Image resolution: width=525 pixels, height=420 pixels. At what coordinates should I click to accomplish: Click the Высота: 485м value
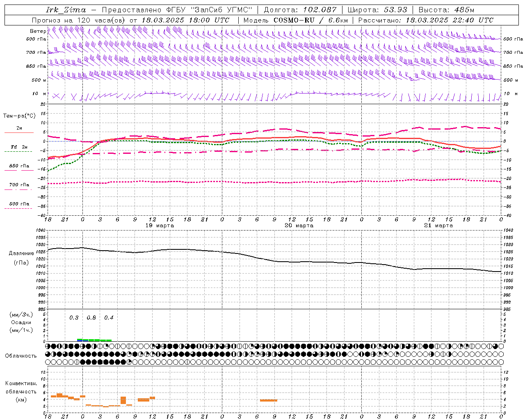[x=446, y=10]
